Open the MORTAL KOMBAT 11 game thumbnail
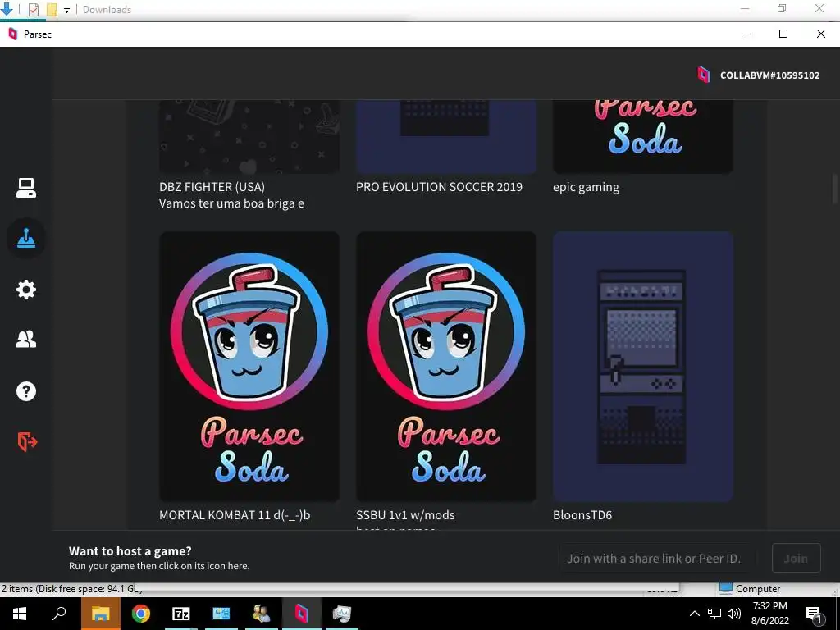Screen dimensions: 840x630 249,367
